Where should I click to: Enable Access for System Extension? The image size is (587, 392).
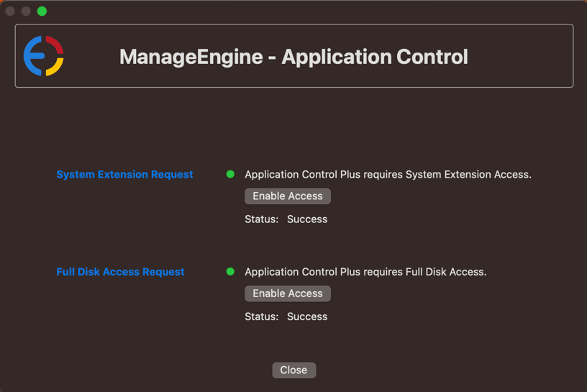288,196
